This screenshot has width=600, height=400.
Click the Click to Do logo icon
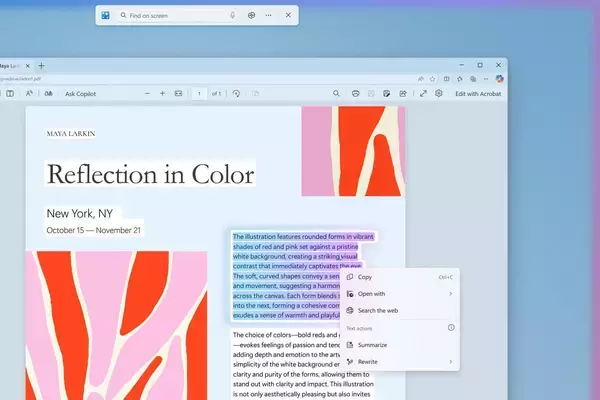click(x=104, y=16)
